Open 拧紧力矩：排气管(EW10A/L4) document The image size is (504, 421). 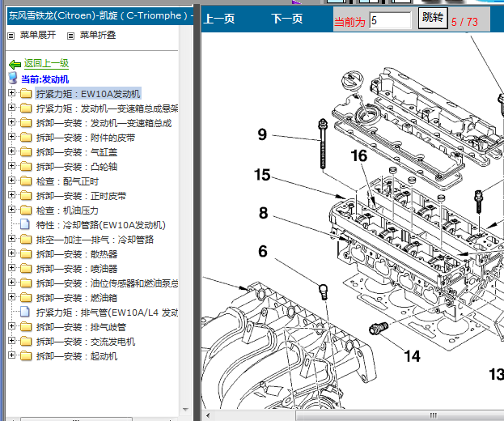[107, 313]
